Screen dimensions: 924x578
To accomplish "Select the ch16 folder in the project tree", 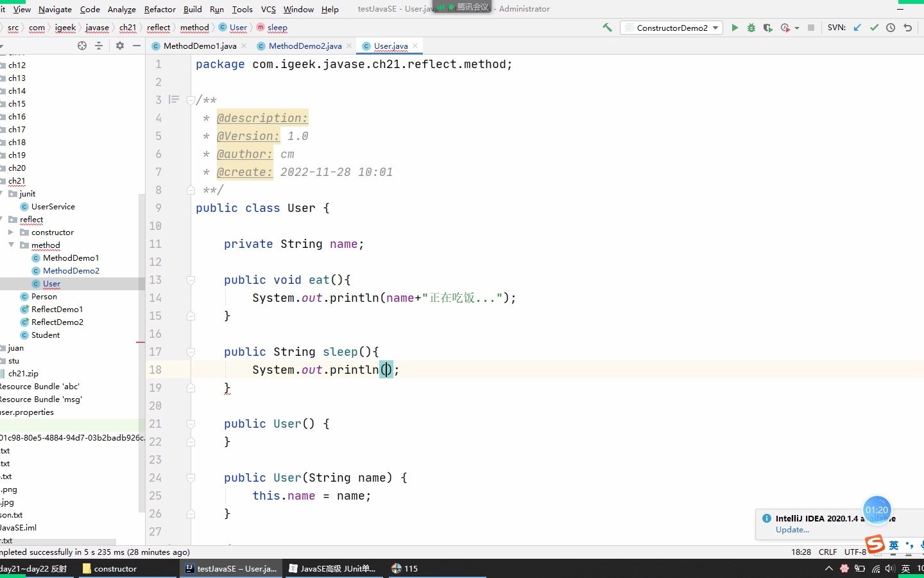I will (x=17, y=116).
